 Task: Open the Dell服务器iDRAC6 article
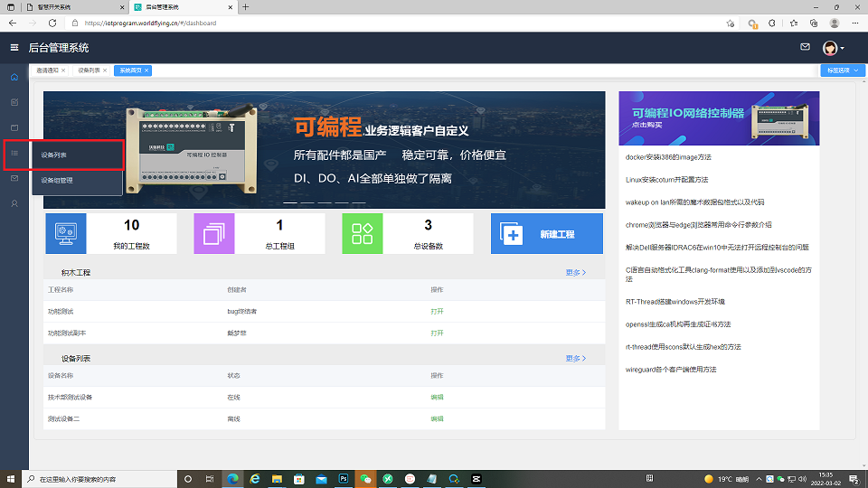point(717,248)
